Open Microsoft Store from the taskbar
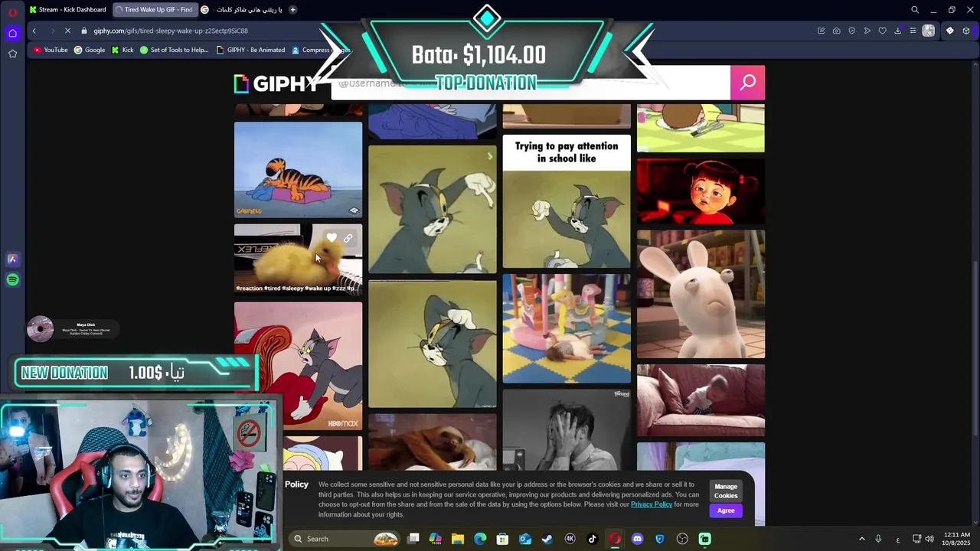The image size is (980, 551). click(x=502, y=539)
